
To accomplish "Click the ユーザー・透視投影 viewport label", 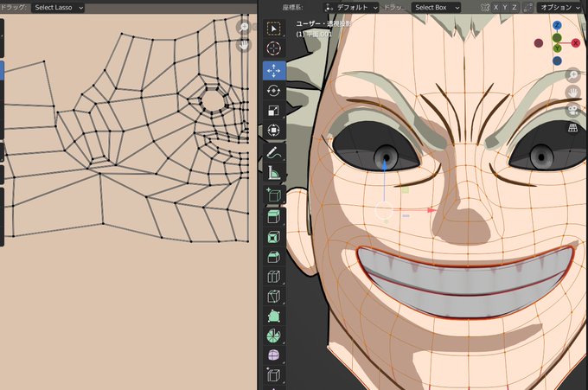I will 324,23.
